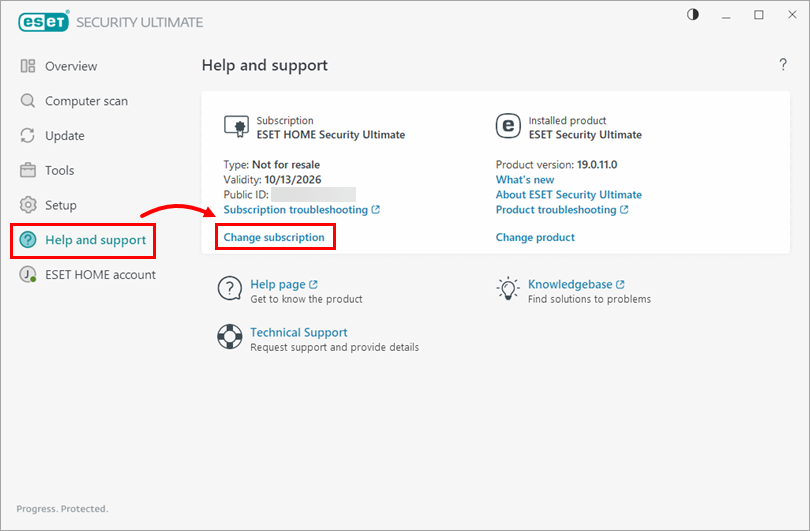Click the Change subscription link
The image size is (810, 531).
click(x=274, y=237)
